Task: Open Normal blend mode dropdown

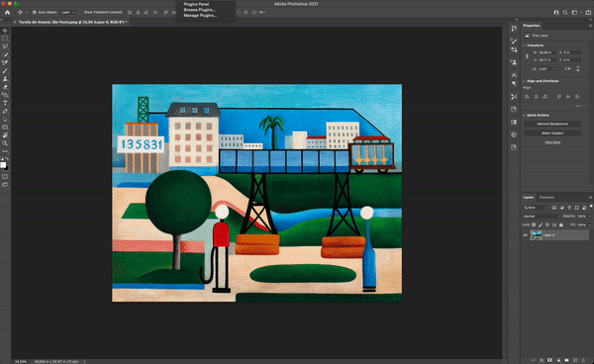Action: click(x=542, y=216)
